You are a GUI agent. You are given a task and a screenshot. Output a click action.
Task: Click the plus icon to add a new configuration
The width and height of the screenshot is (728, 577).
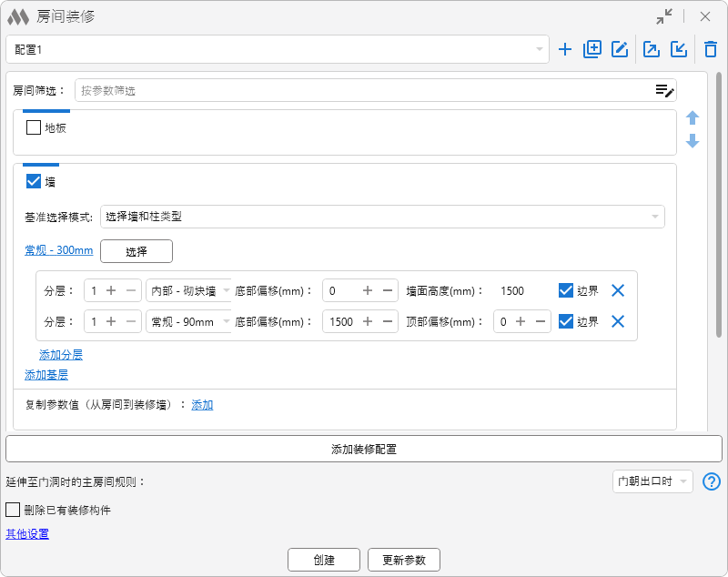point(565,49)
